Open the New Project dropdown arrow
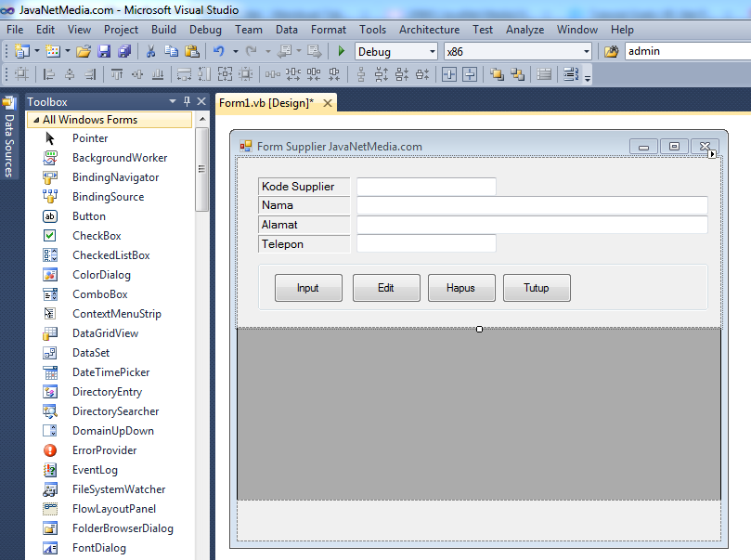The height and width of the screenshot is (560, 751). pos(36,51)
